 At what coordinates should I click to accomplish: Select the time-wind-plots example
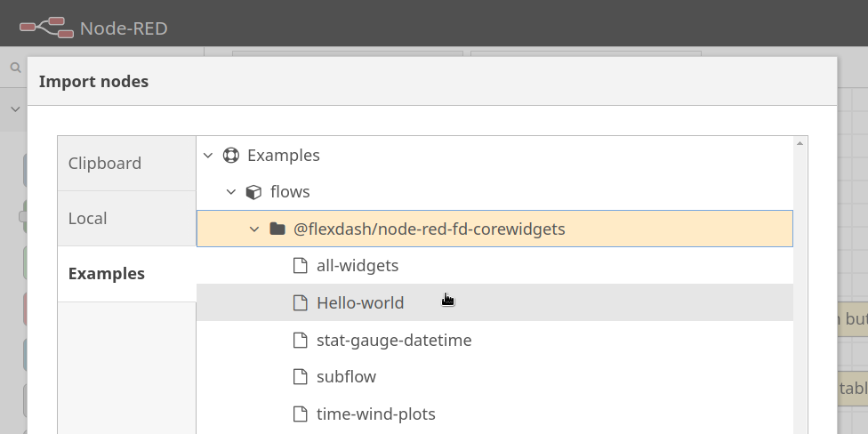pyautogui.click(x=494, y=414)
